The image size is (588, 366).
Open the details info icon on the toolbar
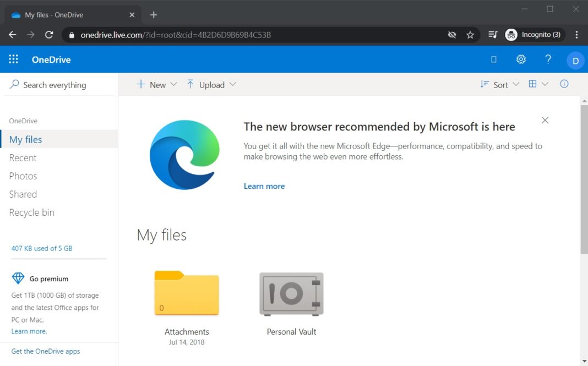pos(564,84)
